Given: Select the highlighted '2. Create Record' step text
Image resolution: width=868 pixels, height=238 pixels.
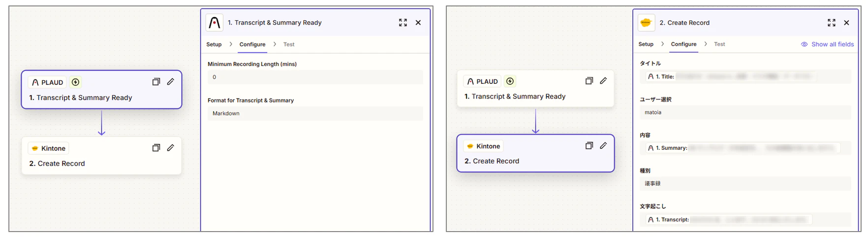Looking at the screenshot, I should pos(492,161).
